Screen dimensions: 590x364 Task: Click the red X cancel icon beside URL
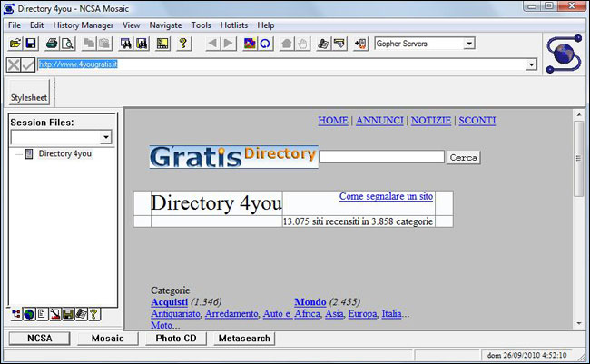(14, 64)
